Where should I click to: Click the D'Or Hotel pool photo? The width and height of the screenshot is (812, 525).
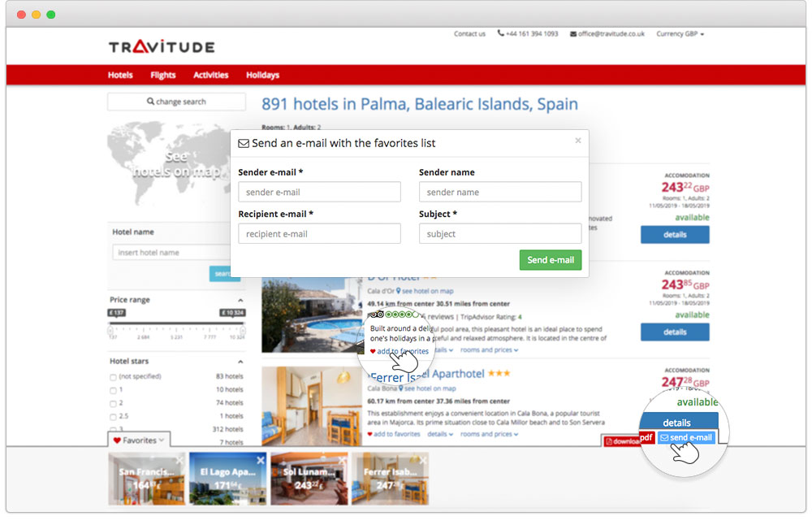click(312, 315)
